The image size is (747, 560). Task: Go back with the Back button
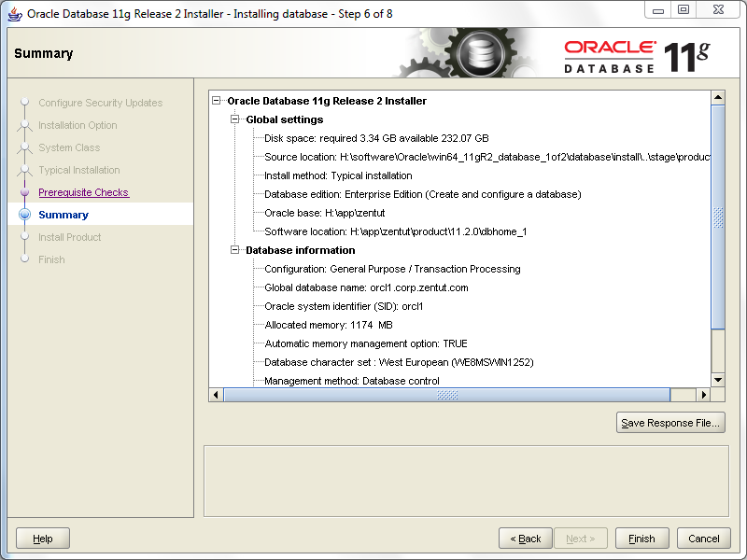(526, 539)
